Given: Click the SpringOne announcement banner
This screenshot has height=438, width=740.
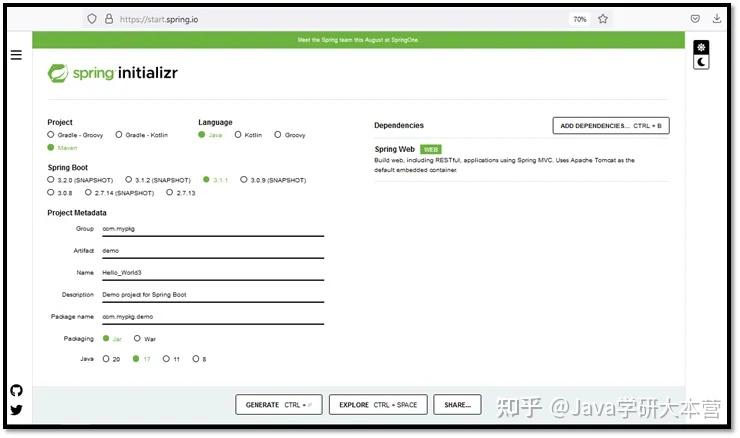Looking at the screenshot, I should click(358, 40).
